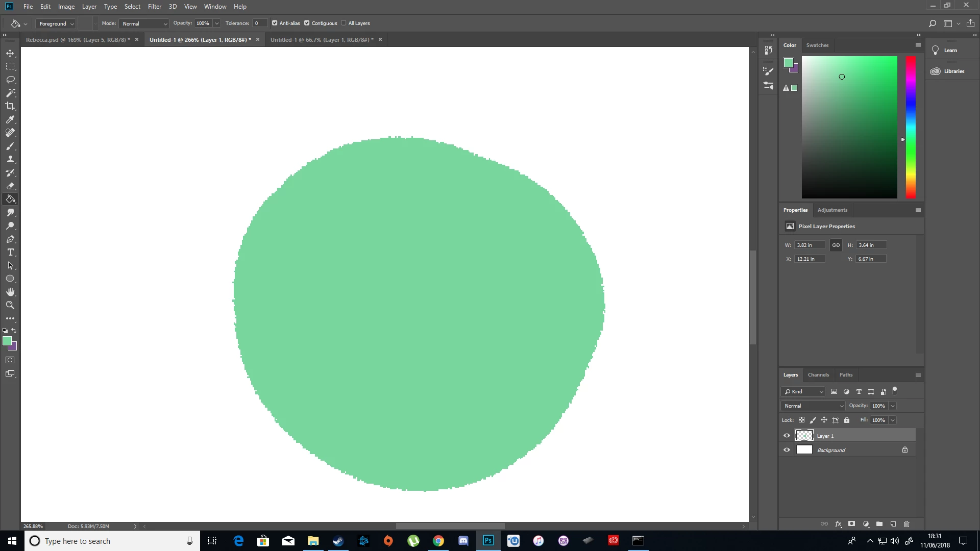
Task: Create a new layer with the new layer icon
Action: [893, 524]
